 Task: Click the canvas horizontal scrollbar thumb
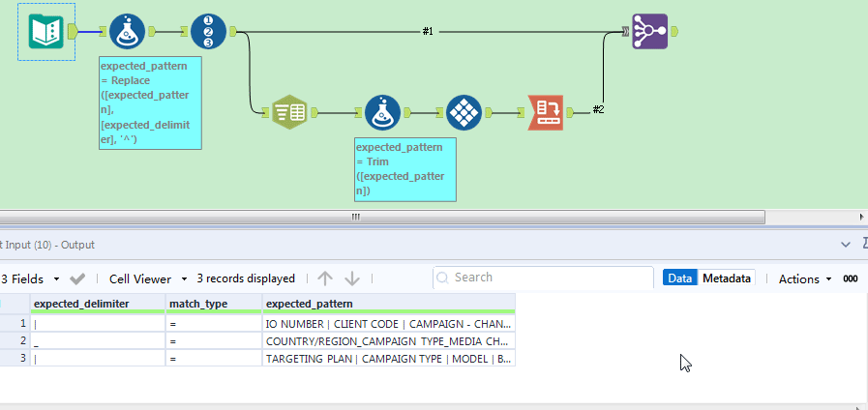coord(382,217)
